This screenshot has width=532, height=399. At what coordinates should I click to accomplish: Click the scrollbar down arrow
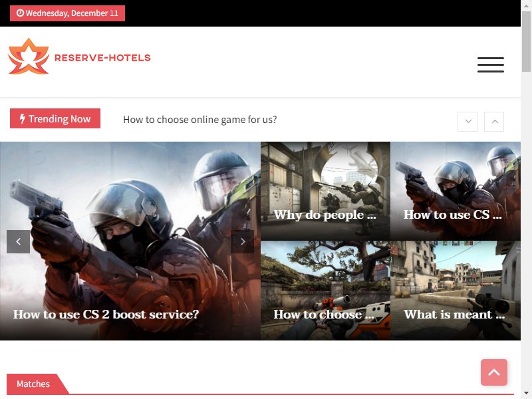[x=526, y=393]
